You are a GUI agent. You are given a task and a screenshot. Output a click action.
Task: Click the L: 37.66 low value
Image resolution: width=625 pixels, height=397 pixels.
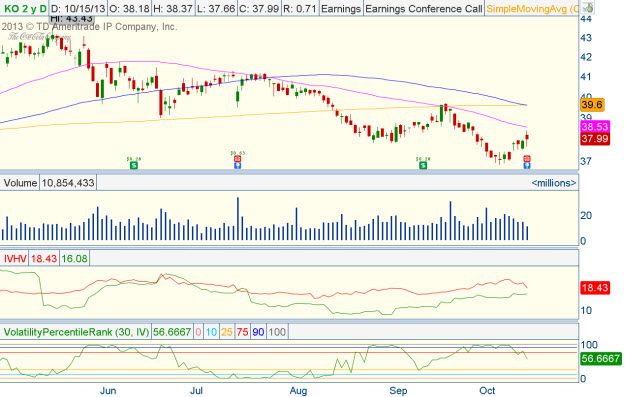coord(216,8)
